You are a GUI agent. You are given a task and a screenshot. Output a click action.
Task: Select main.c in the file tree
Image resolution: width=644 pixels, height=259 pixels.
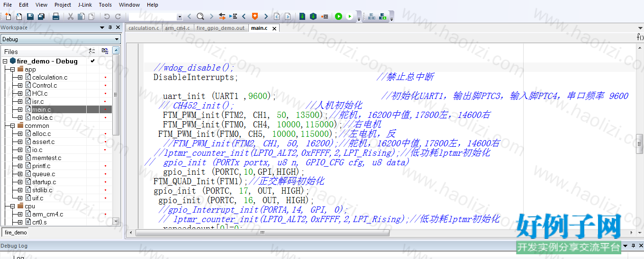(x=42, y=109)
